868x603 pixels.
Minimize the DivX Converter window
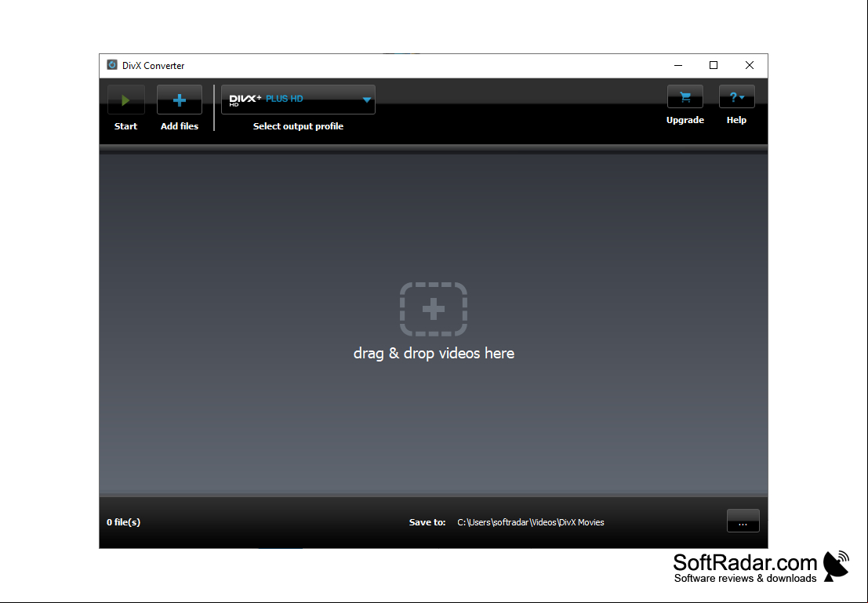678,65
